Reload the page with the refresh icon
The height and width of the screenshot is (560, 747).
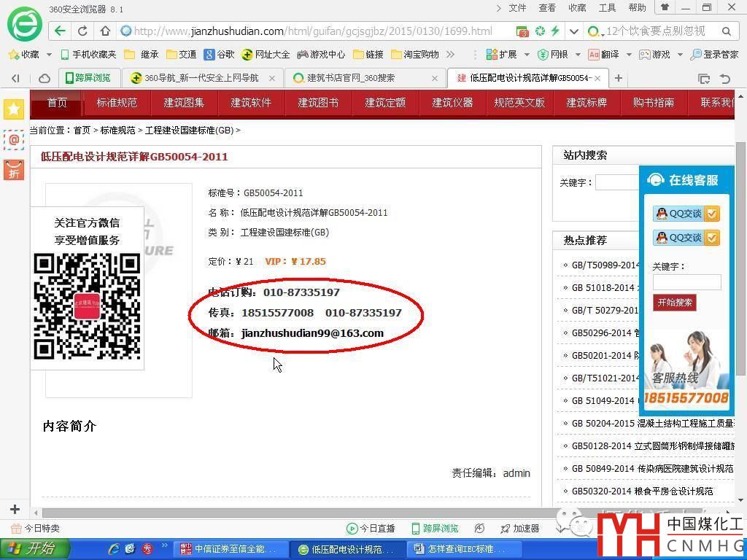pyautogui.click(x=82, y=31)
